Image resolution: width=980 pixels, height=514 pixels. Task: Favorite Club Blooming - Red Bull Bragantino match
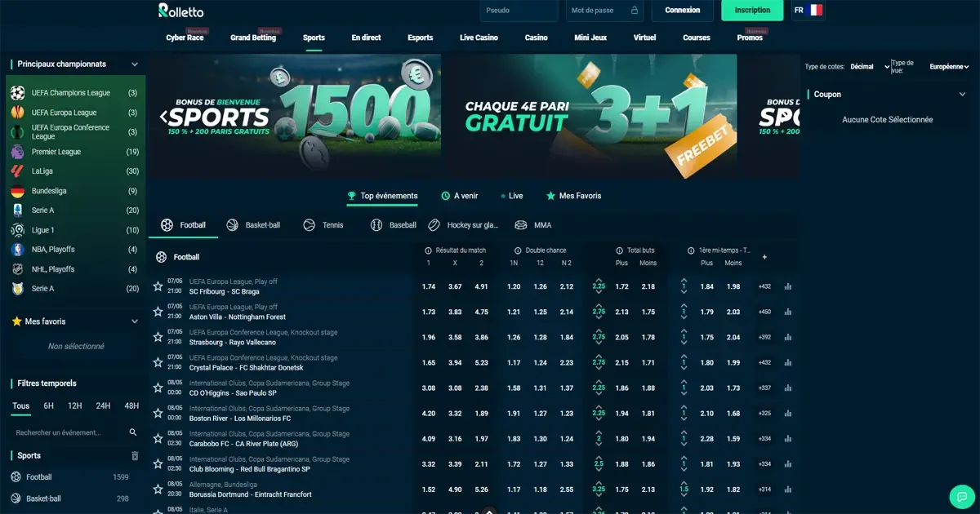(x=158, y=464)
